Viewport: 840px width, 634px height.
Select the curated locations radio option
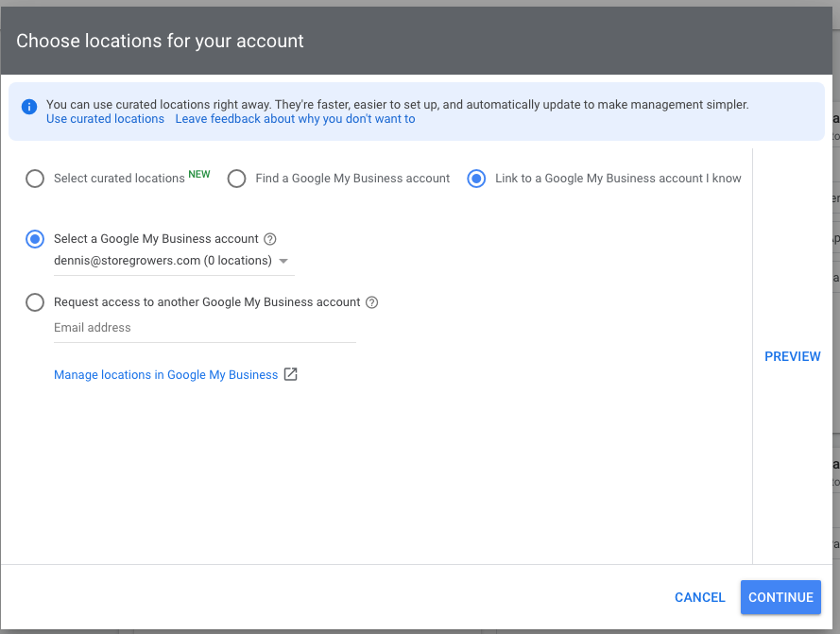tap(35, 179)
